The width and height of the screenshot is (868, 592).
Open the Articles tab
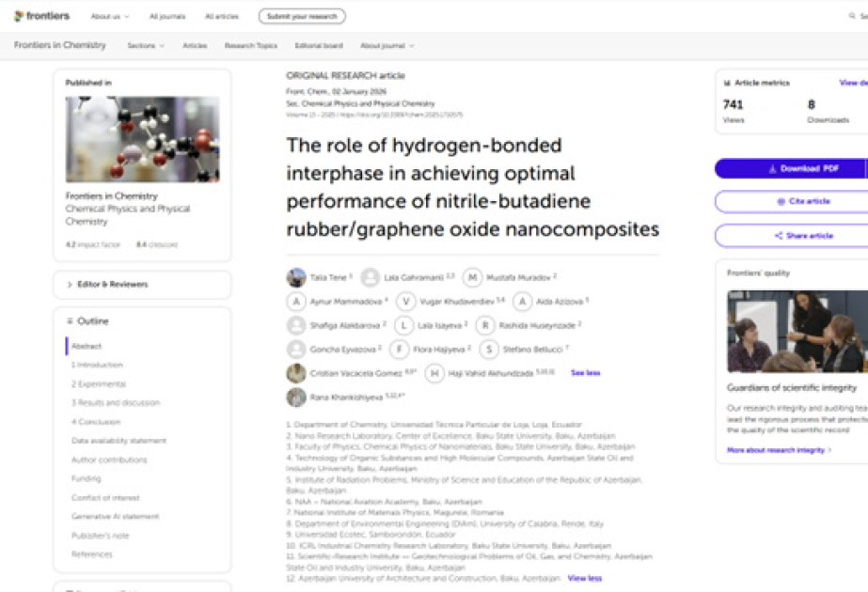[x=195, y=46]
